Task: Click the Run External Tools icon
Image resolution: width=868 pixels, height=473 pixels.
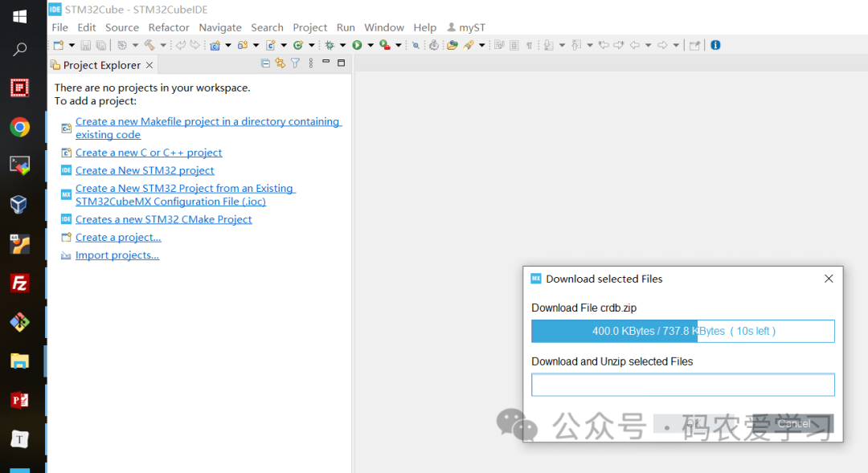Action: [x=385, y=45]
